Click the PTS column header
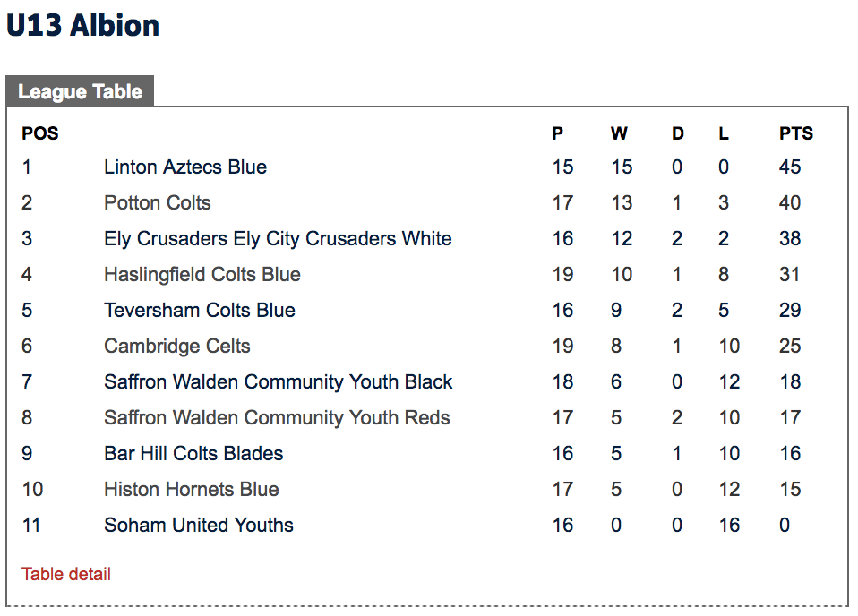Screen dimensions: 858x616 796,133
